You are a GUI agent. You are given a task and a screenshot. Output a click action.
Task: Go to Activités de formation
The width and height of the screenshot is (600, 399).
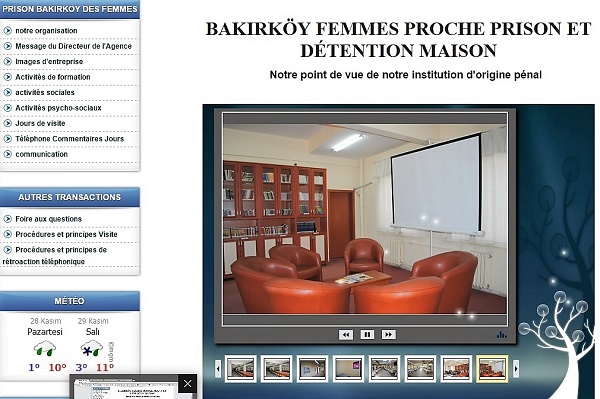click(53, 77)
